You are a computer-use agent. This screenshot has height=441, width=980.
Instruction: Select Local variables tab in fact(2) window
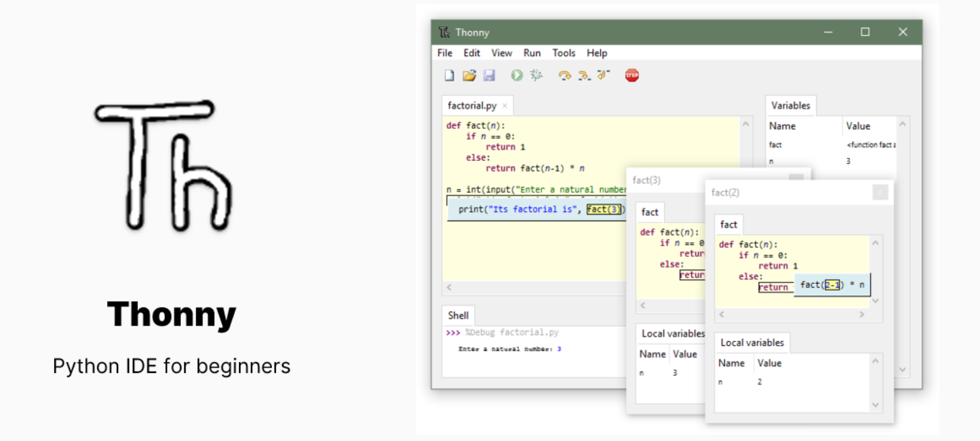tap(752, 343)
